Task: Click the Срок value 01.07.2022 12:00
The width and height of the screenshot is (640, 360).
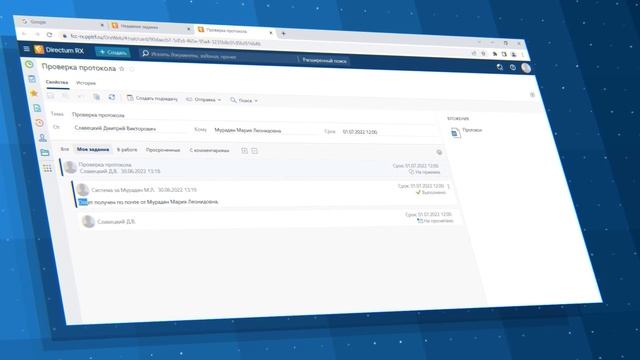Action: [x=360, y=132]
